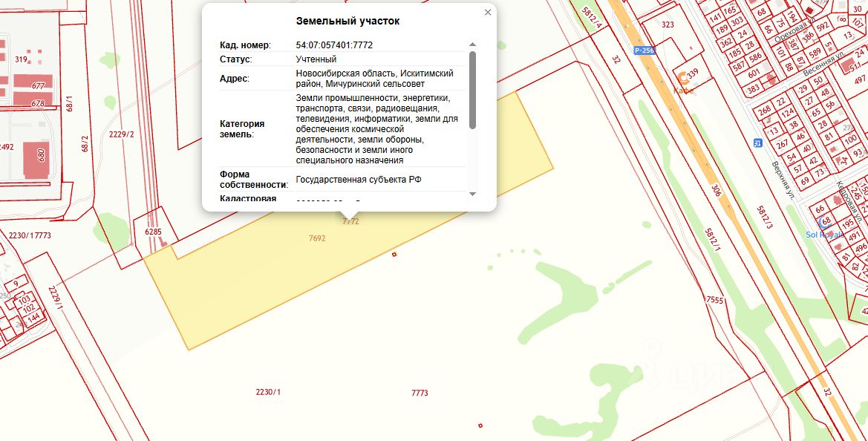Select parcel labeled 7773 on map
Screen dimensions: 868x441
point(420,393)
